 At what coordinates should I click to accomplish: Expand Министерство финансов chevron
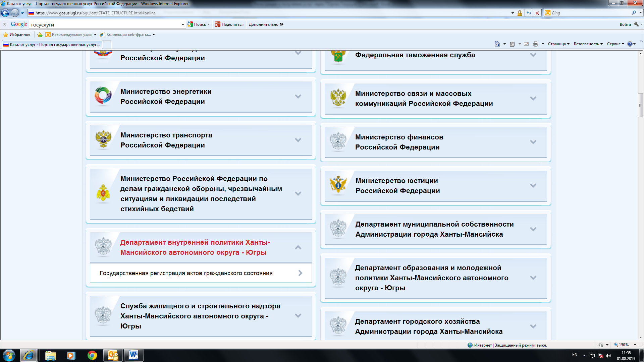click(533, 142)
